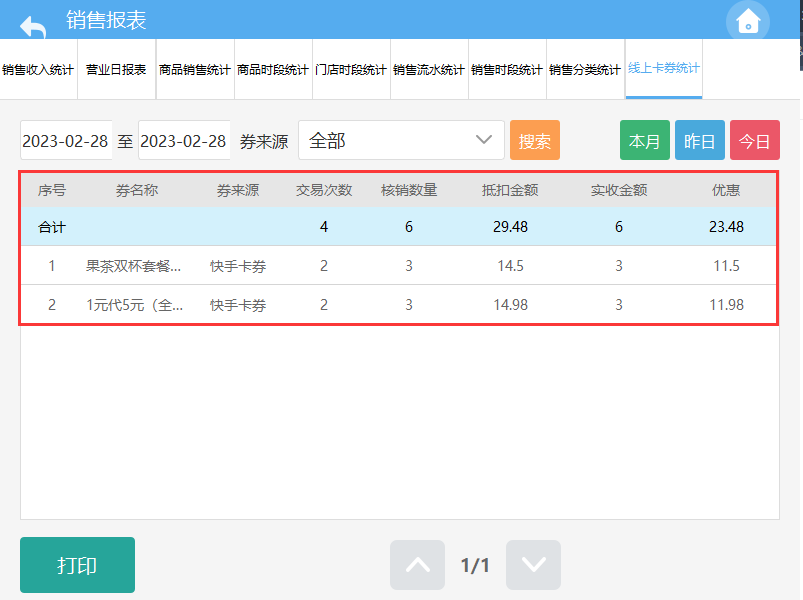Image resolution: width=803 pixels, height=600 pixels.
Task: Click the green 打印 button
Action: pos(77,565)
